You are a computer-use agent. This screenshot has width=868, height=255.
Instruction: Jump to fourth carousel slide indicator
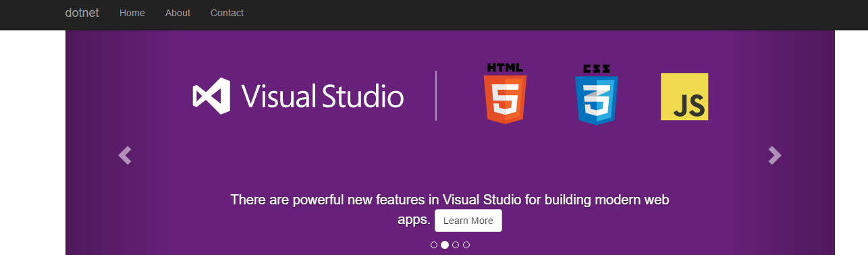466,245
